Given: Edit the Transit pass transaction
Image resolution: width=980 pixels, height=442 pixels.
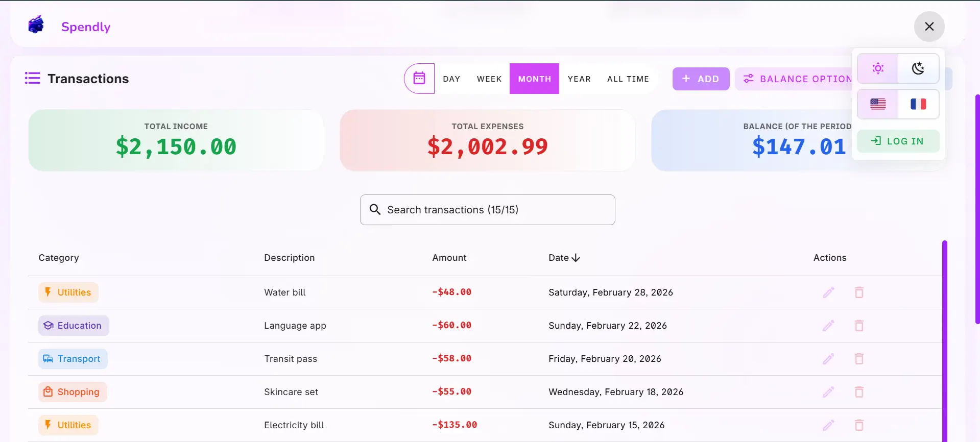Looking at the screenshot, I should [x=828, y=359].
